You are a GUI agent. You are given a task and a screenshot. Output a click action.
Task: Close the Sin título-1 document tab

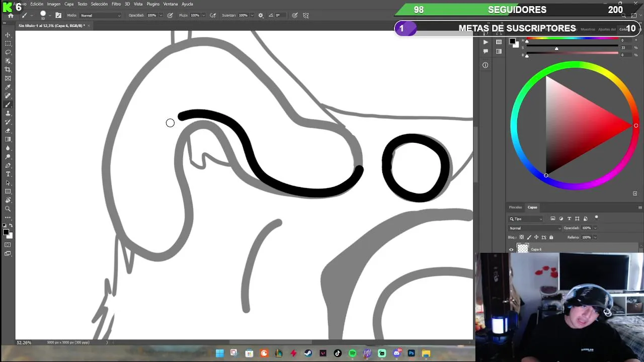89,26
